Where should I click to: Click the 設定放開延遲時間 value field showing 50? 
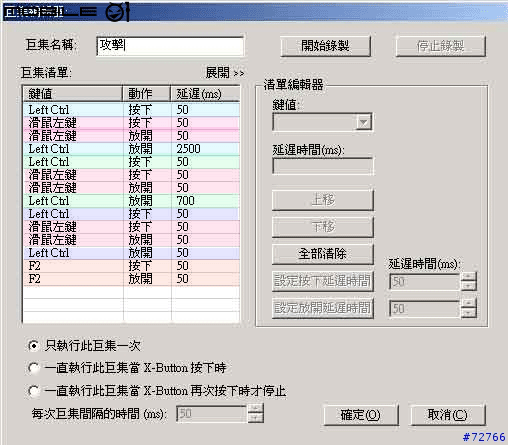pos(425,308)
